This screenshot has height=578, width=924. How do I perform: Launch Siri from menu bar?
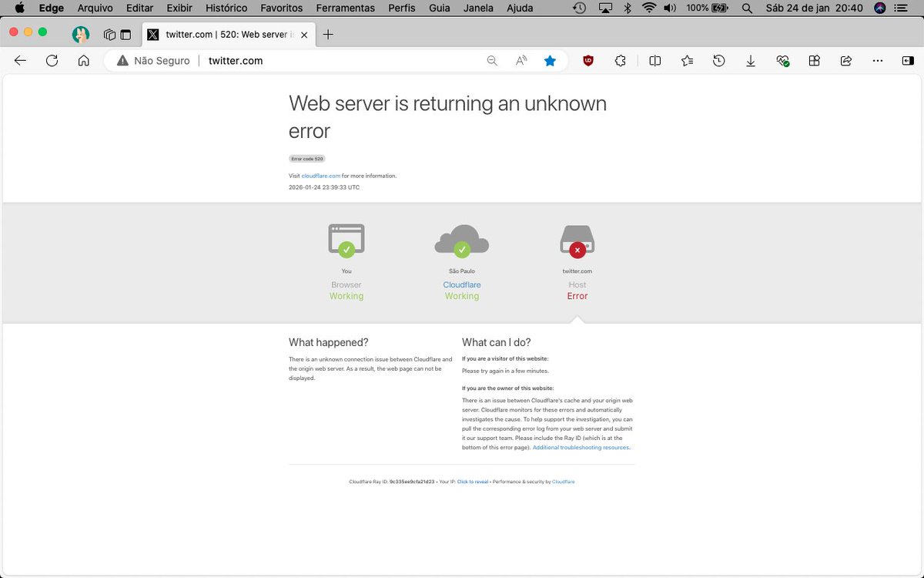pos(880,8)
